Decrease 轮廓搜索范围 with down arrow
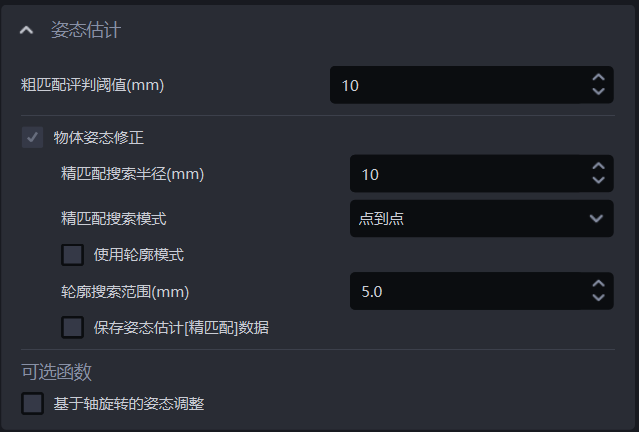This screenshot has width=639, height=432. click(x=598, y=298)
